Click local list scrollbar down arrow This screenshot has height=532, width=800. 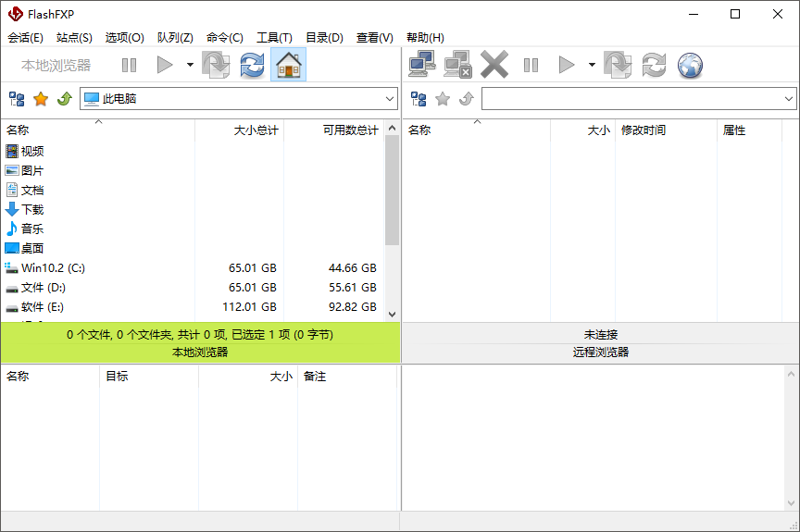(392, 315)
